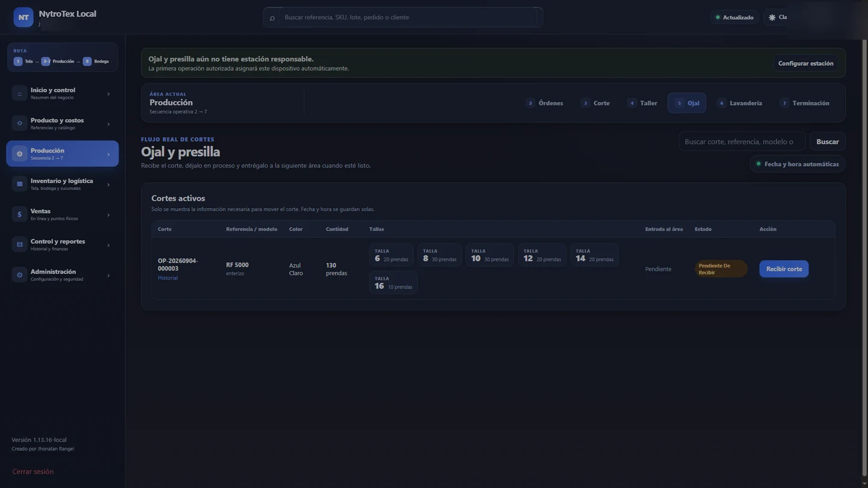Focus the Buscar corte, referencia, modelo field

pos(742,142)
